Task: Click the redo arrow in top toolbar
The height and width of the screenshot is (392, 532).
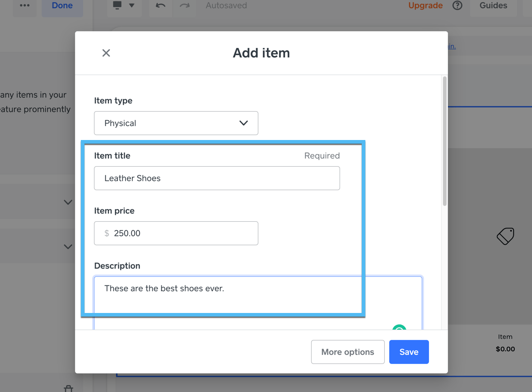Action: 185,5
